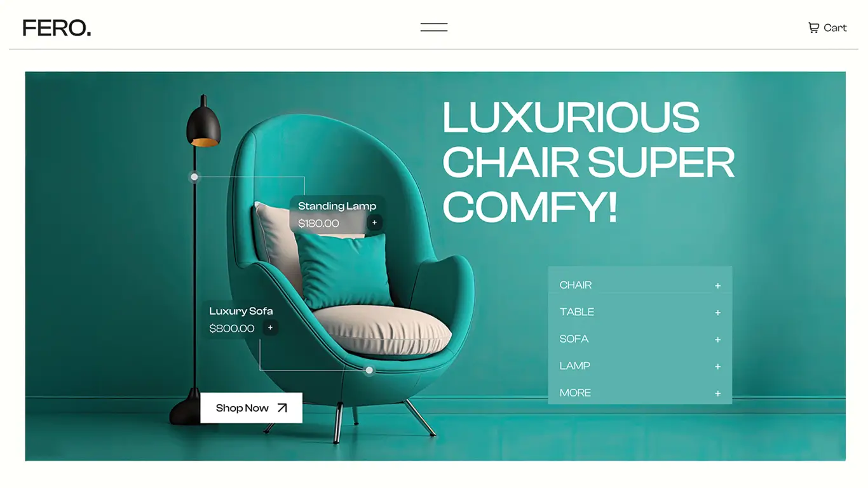
Task: Expand the CHAIR category plus
Action: point(717,286)
